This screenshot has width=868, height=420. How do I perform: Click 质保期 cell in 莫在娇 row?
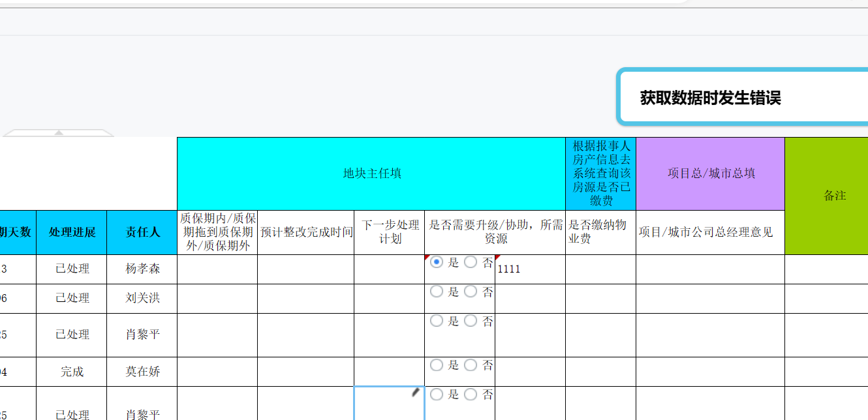pos(217,372)
